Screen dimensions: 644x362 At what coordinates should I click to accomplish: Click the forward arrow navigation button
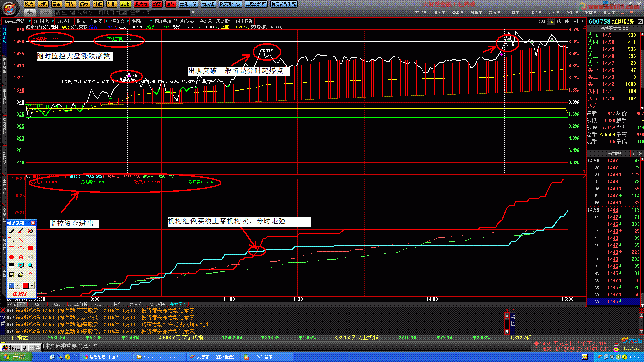(x=45, y=13)
